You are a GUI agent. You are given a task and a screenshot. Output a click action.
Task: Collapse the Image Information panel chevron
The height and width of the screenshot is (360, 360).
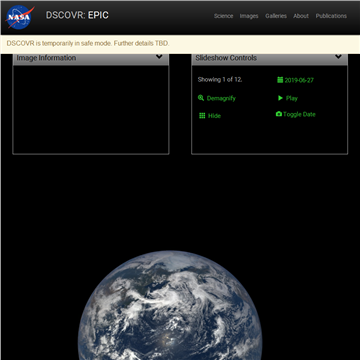click(159, 57)
